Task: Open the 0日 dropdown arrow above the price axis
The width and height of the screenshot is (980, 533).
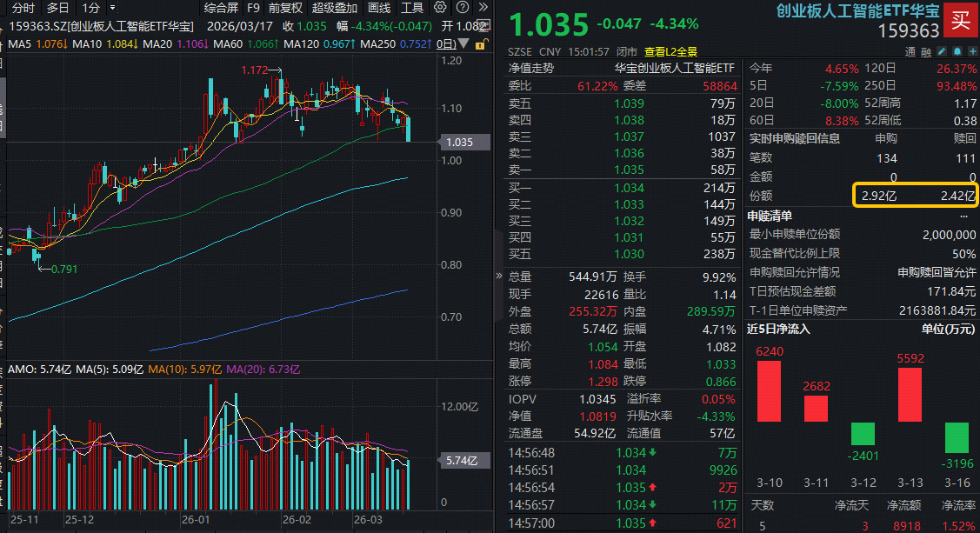Action: 463,44
